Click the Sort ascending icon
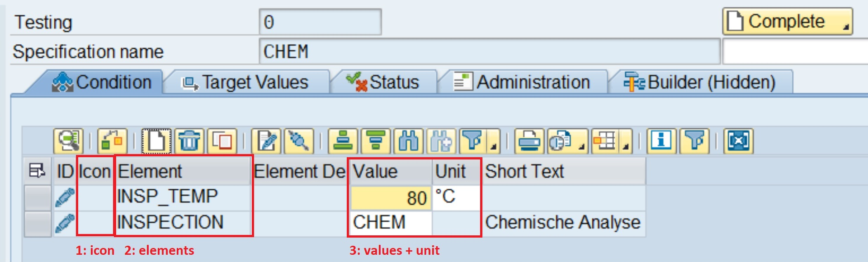This screenshot has width=868, height=262. (343, 141)
